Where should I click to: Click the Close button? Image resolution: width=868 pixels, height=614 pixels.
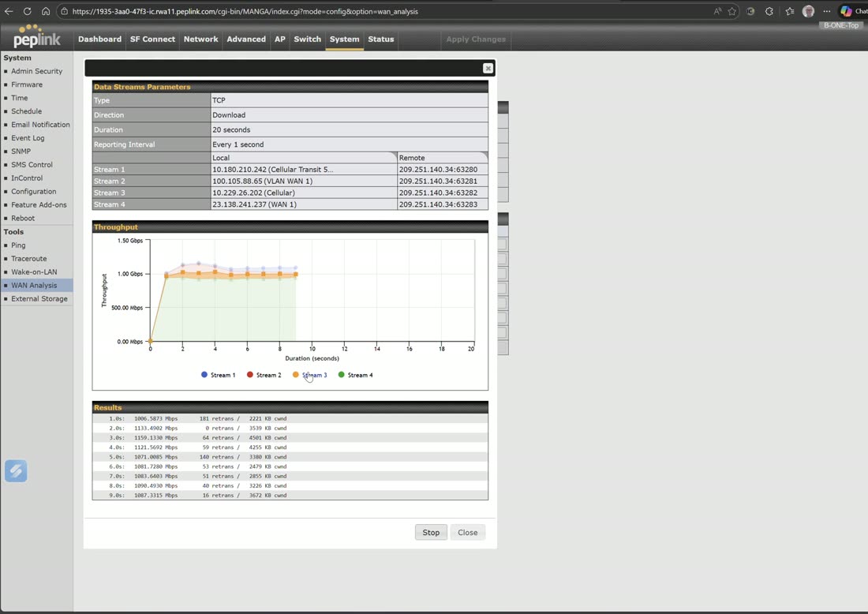click(x=468, y=533)
